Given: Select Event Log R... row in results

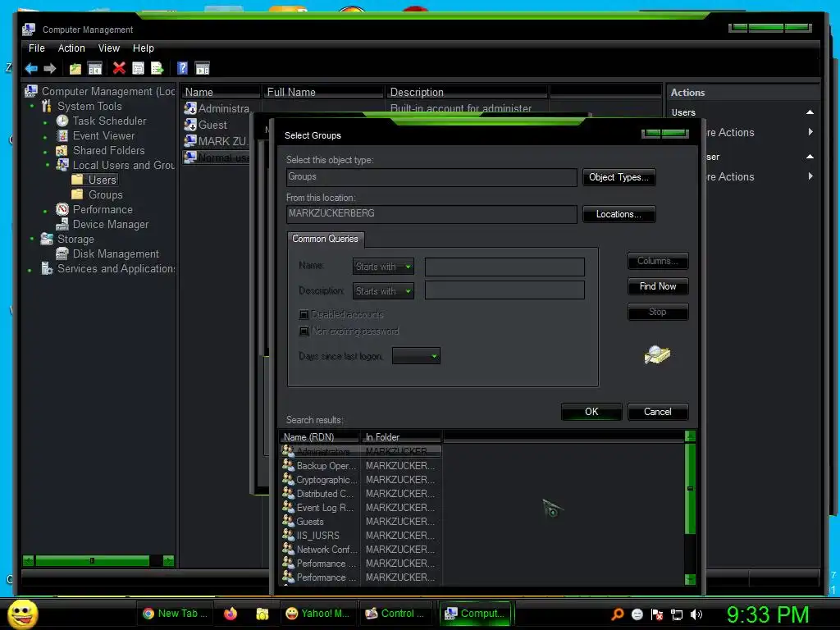Looking at the screenshot, I should click(x=361, y=507).
